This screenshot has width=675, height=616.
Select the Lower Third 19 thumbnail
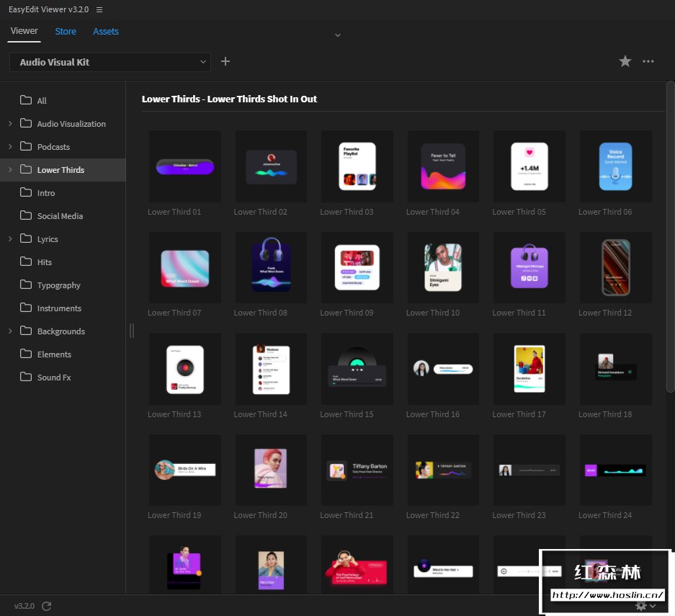(184, 470)
